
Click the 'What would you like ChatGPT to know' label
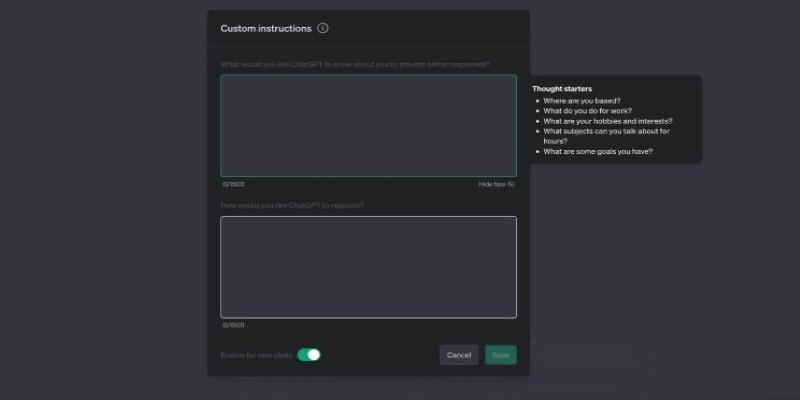355,65
